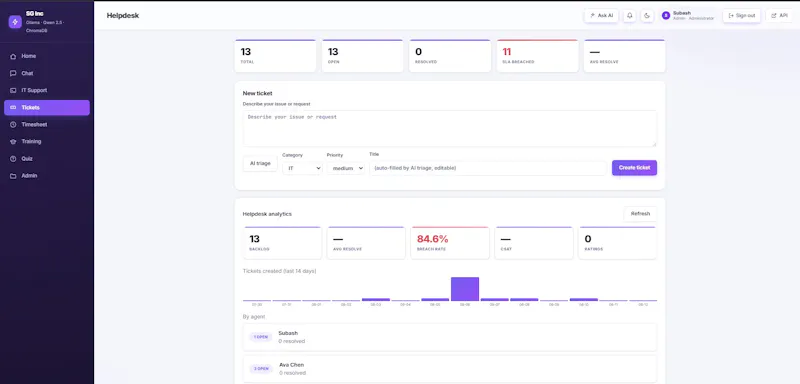This screenshot has width=800, height=384.
Task: Click the Create ticket button
Action: [x=634, y=168]
